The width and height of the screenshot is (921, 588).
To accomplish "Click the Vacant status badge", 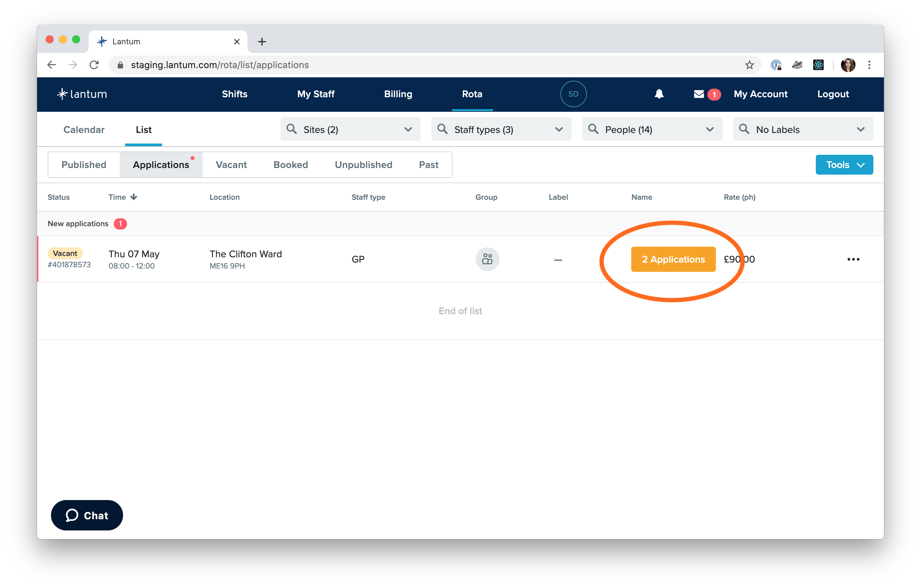I will [65, 253].
